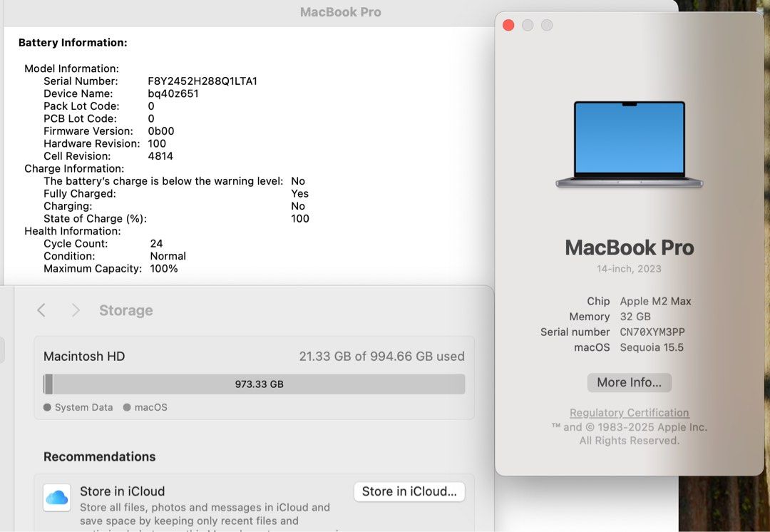Click the Storage pane title
Image resolution: width=770 pixels, height=532 pixels.
click(125, 310)
